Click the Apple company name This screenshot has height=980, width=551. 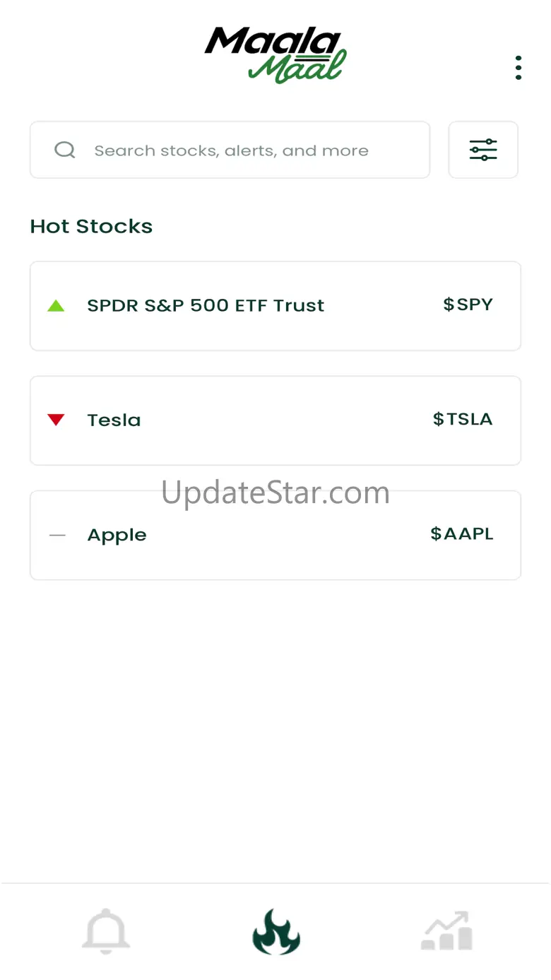[x=117, y=536]
